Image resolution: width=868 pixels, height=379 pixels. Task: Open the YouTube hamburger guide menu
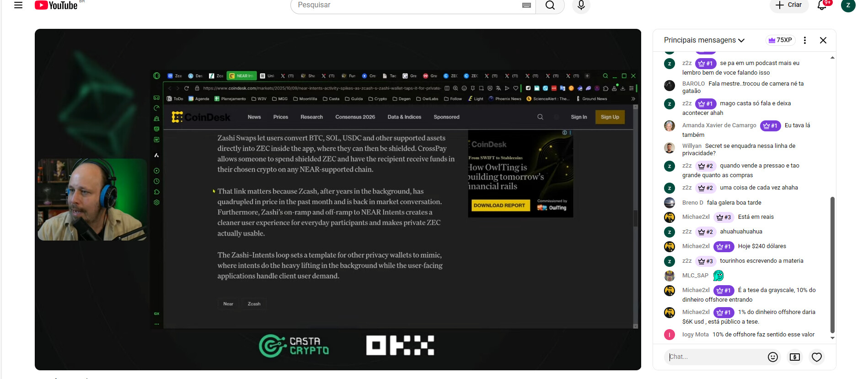18,5
